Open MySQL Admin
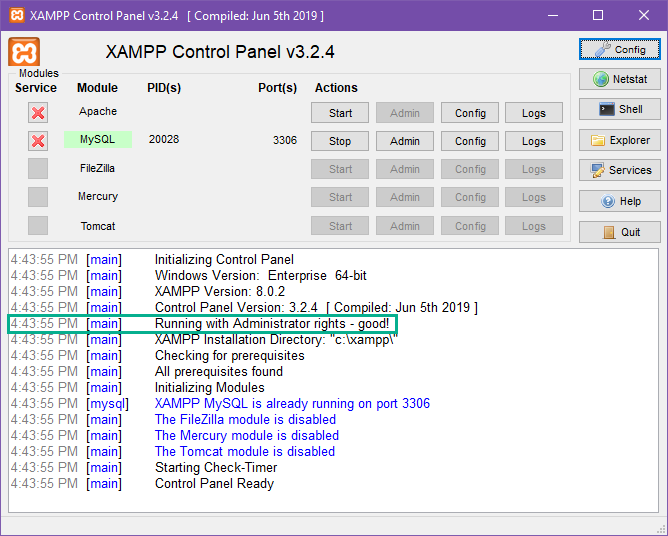Screen dimensions: 668x536 coord(405,141)
